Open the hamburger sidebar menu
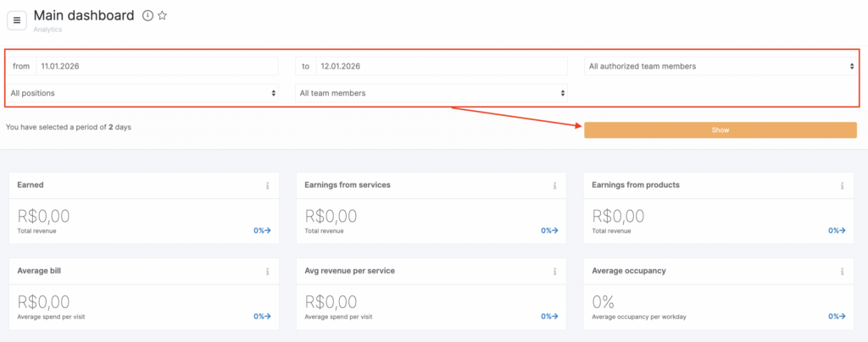This screenshot has height=342, width=868. coord(17,20)
